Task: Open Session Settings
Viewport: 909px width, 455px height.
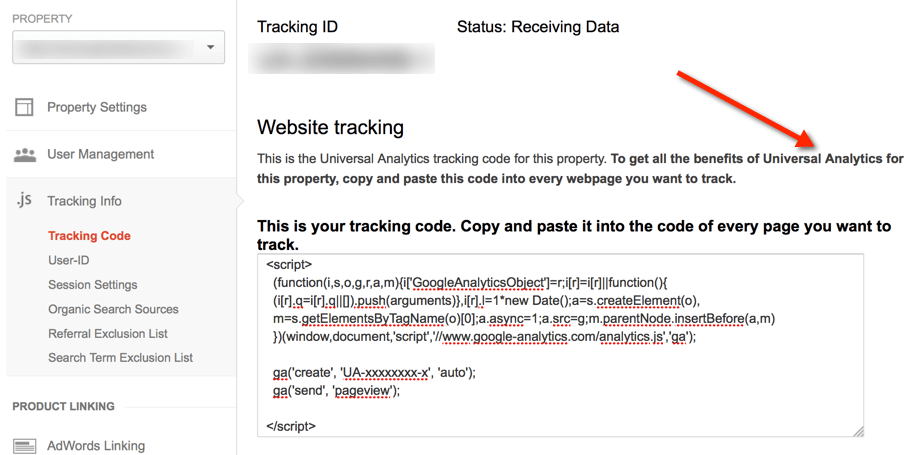Action: [x=93, y=285]
